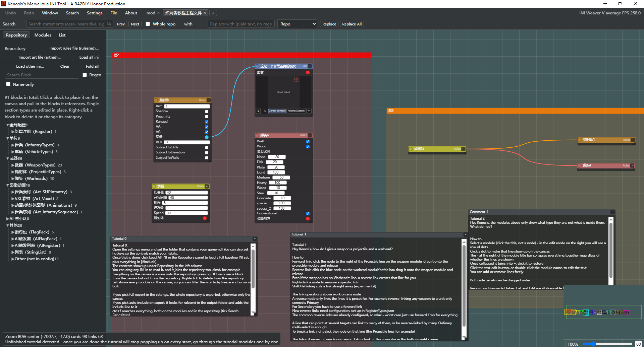Collapse the 弹头6 module

coord(310,135)
